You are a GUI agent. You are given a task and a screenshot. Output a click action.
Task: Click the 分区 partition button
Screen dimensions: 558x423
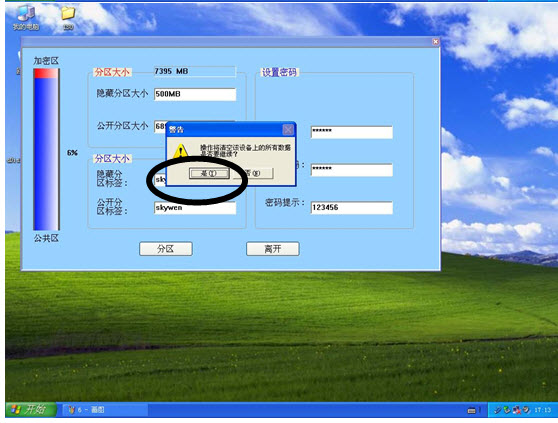[x=166, y=249]
